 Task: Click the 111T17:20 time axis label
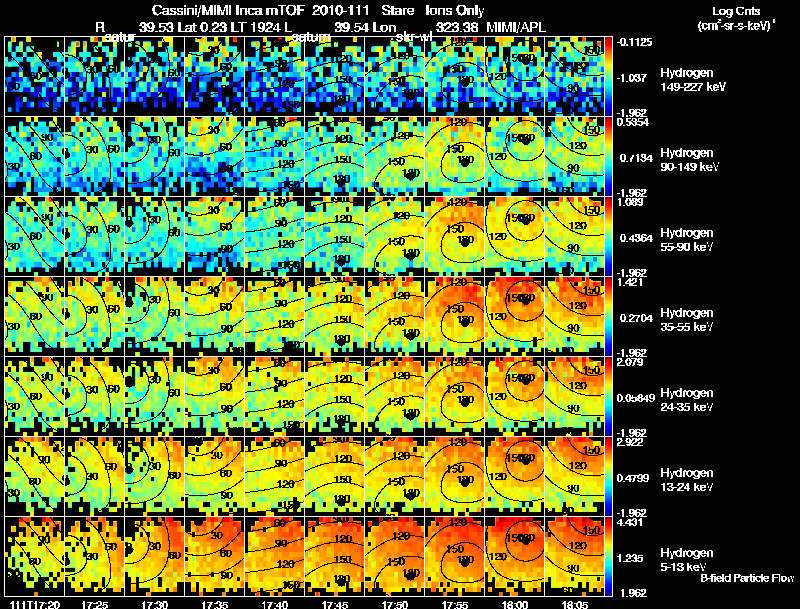pyautogui.click(x=34, y=604)
